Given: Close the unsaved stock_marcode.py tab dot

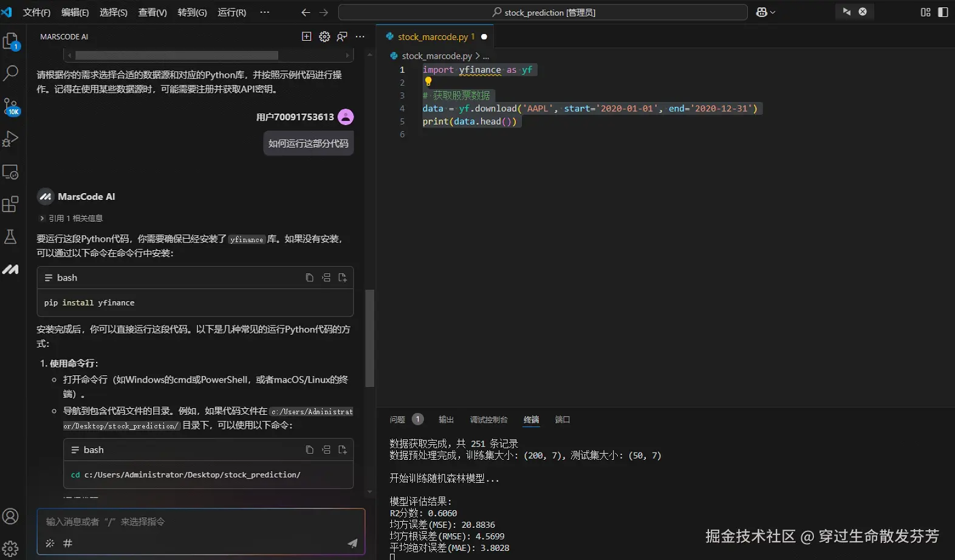Looking at the screenshot, I should click(484, 37).
